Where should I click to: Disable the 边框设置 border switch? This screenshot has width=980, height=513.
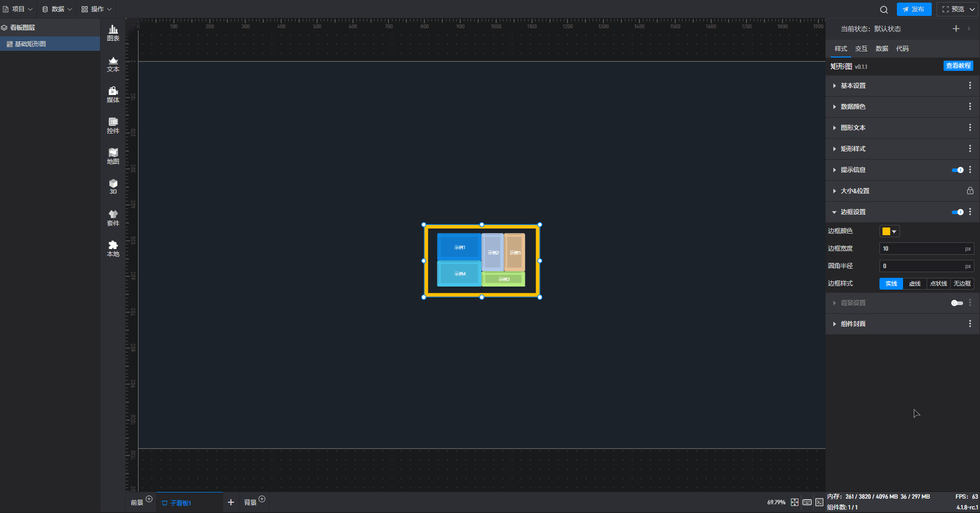click(957, 212)
